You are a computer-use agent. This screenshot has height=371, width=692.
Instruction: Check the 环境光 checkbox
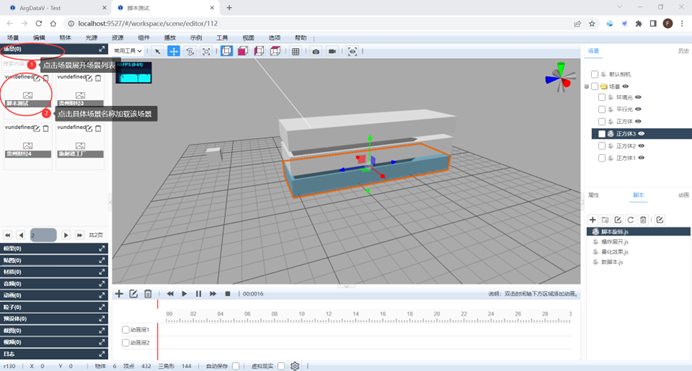(x=602, y=97)
